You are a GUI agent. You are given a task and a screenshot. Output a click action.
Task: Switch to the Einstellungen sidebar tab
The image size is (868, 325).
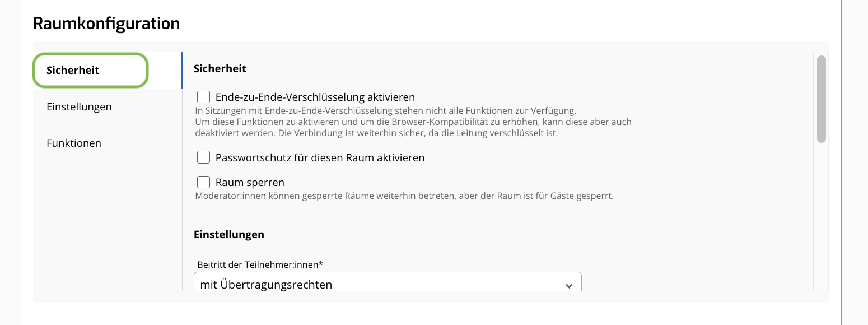[x=79, y=106]
